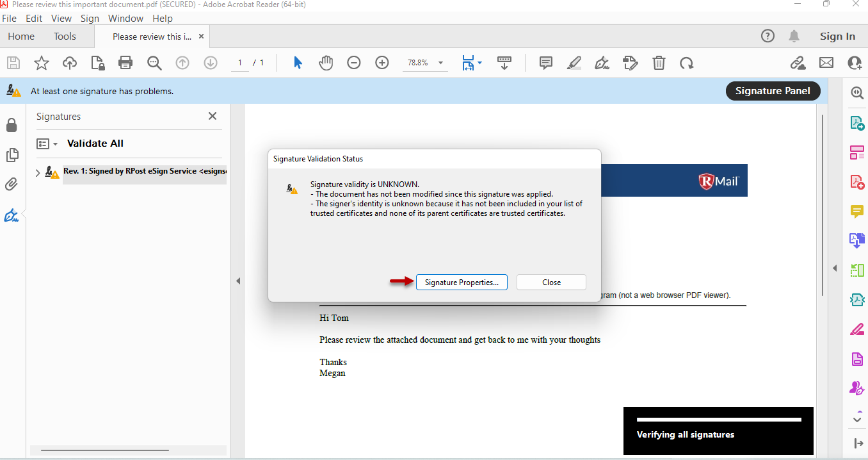Open signatures panel options dropdown
This screenshot has height=460, width=868.
click(x=47, y=144)
